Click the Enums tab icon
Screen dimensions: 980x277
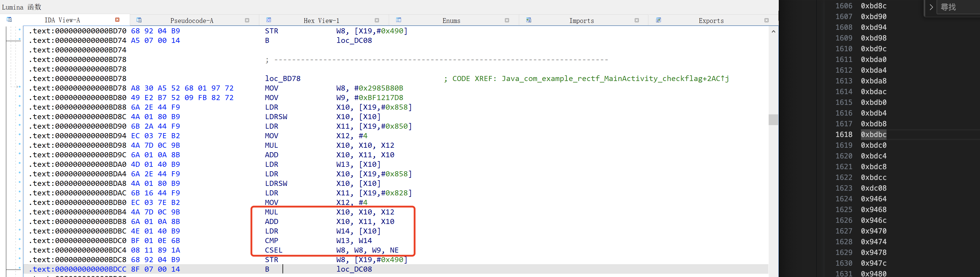398,20
